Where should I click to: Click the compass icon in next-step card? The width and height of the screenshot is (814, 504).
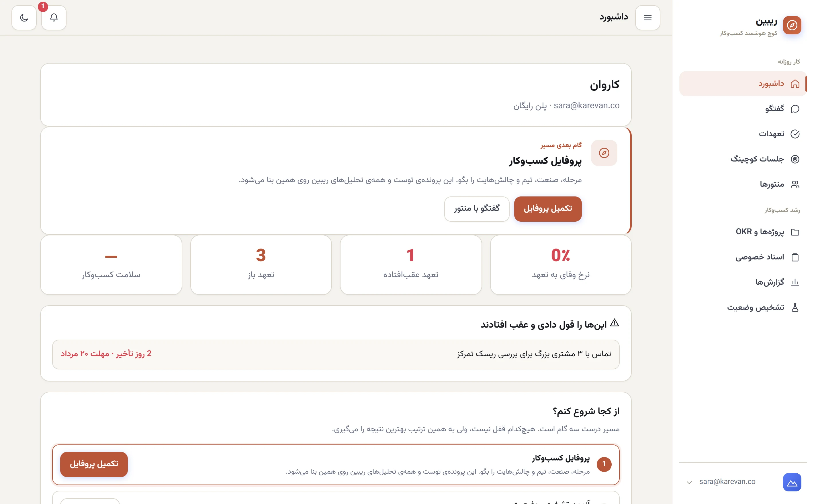pyautogui.click(x=604, y=153)
